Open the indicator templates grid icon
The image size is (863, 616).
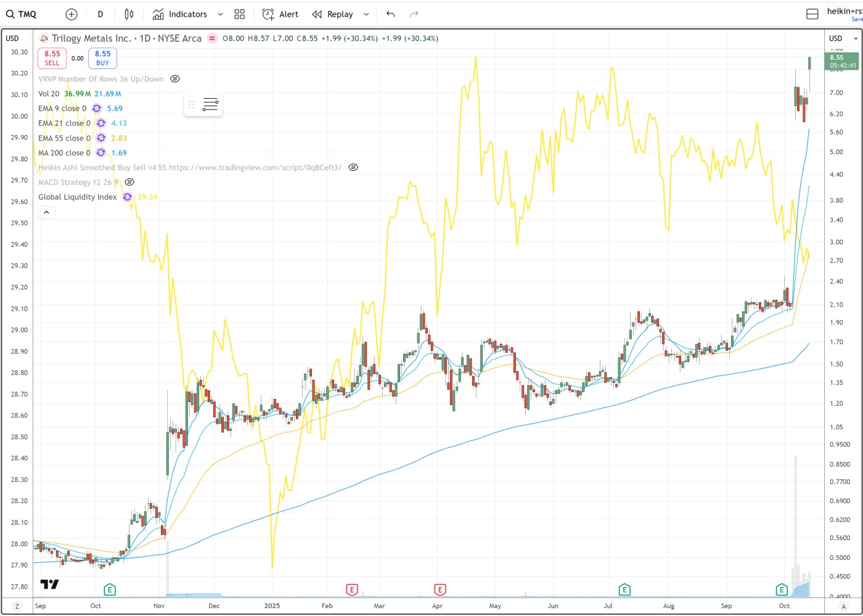tap(240, 14)
